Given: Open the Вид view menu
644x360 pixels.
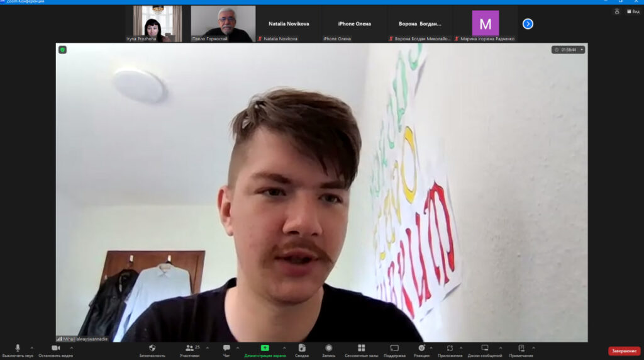Looking at the screenshot, I should [x=633, y=11].
